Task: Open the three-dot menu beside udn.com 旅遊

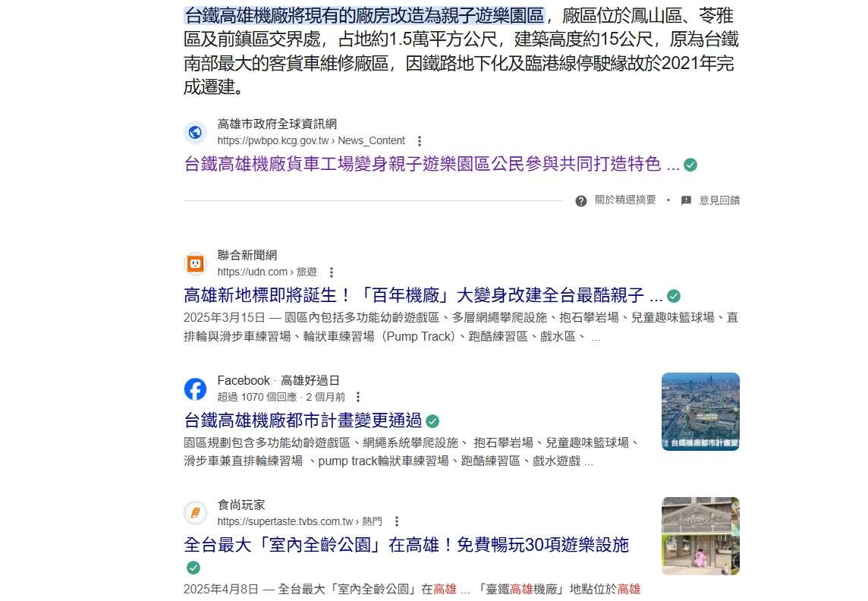Action: (x=332, y=272)
